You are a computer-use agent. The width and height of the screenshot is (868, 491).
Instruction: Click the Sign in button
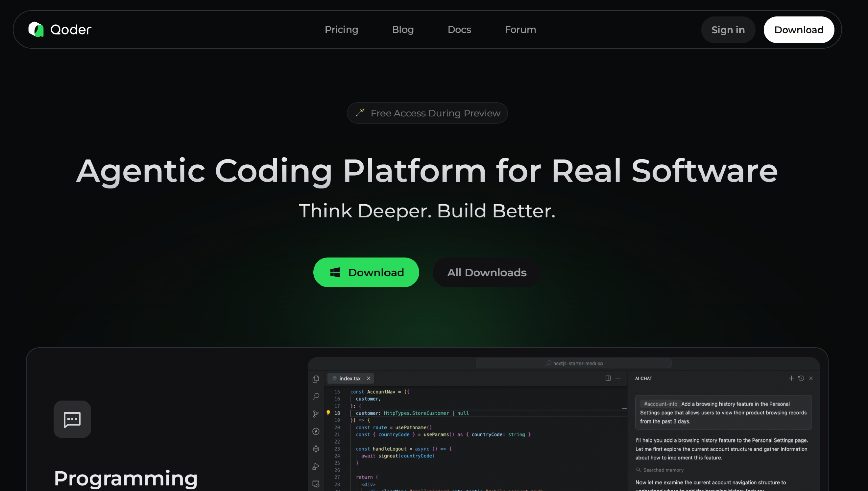pos(728,30)
